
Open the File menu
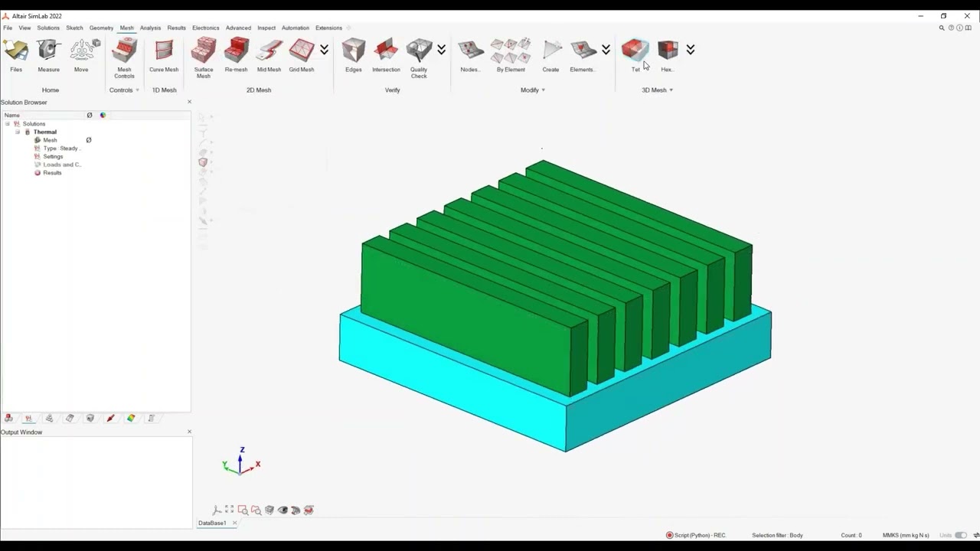tap(8, 28)
